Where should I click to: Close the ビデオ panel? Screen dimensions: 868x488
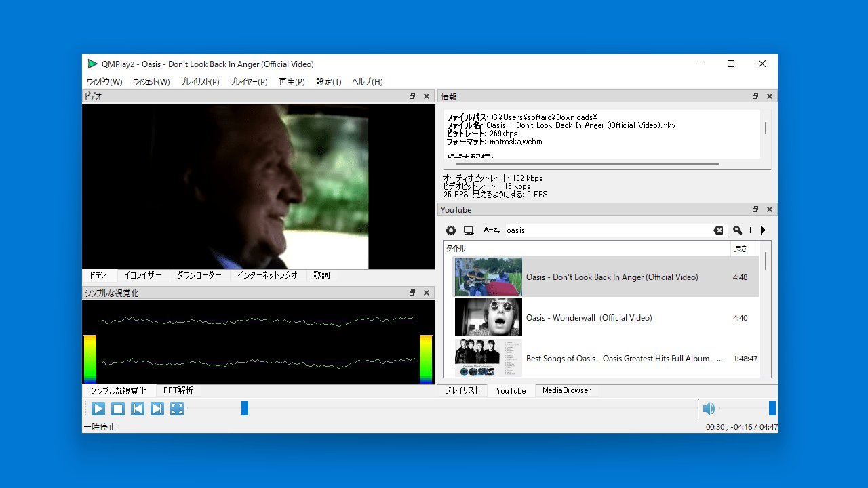pos(427,96)
